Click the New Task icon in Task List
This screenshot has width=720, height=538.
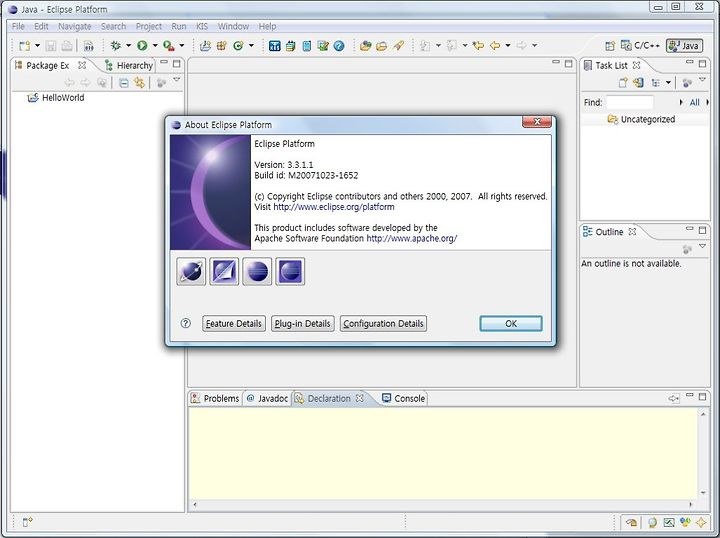[623, 83]
